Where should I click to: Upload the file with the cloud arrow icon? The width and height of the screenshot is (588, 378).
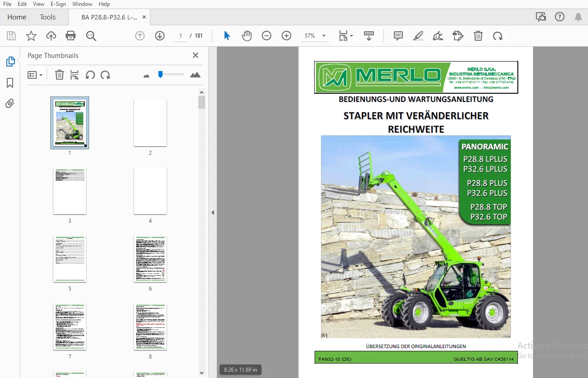point(51,36)
